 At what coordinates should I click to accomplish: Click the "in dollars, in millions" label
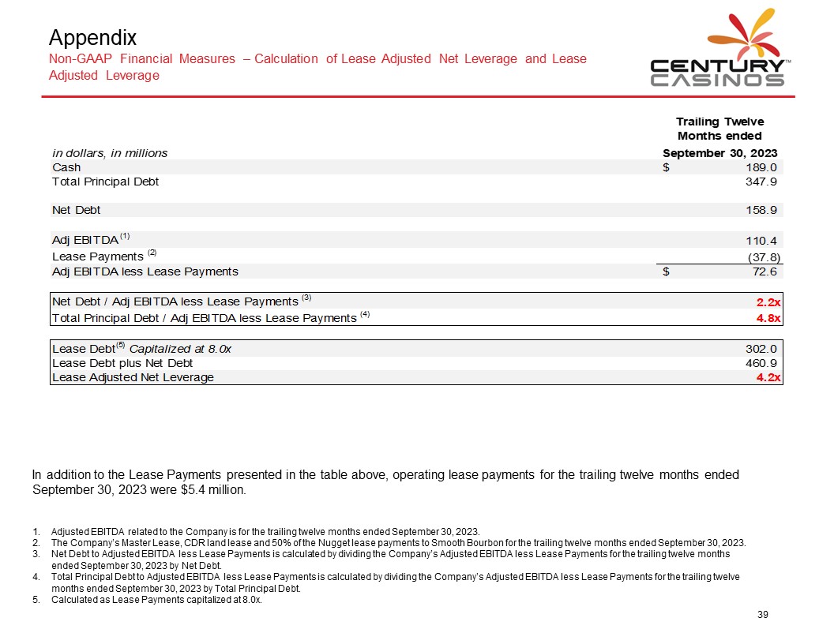[x=110, y=153]
